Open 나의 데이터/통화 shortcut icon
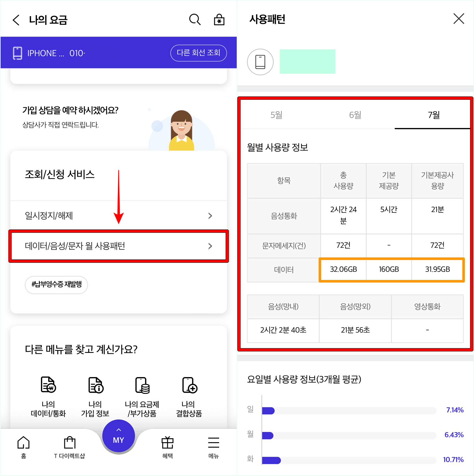 [x=48, y=385]
